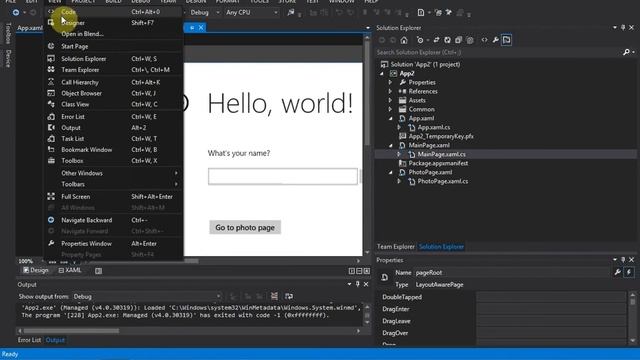Pin the Properties panel

[x=623, y=260]
